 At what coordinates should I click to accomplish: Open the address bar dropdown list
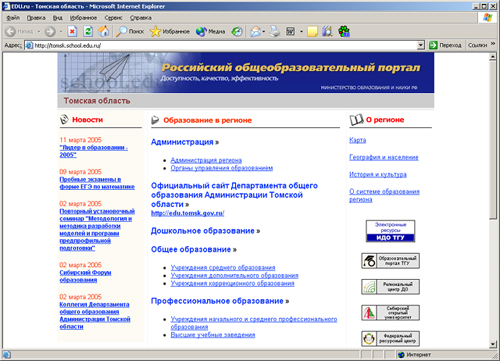[x=421, y=45]
